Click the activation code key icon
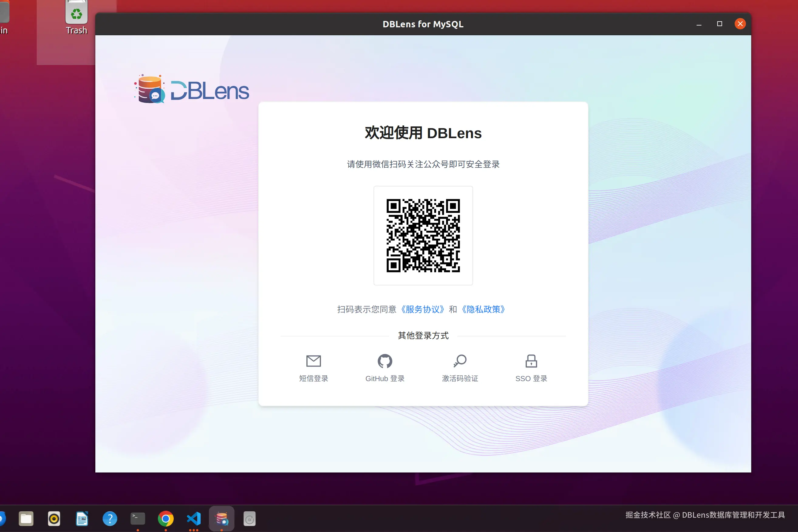 pos(460,361)
